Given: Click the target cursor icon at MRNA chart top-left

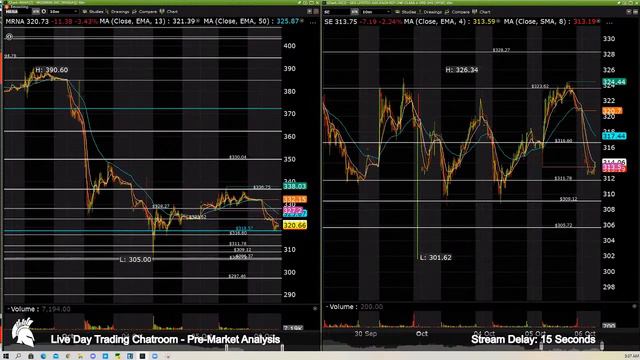Looking at the screenshot, I should pyautogui.click(x=9, y=37).
